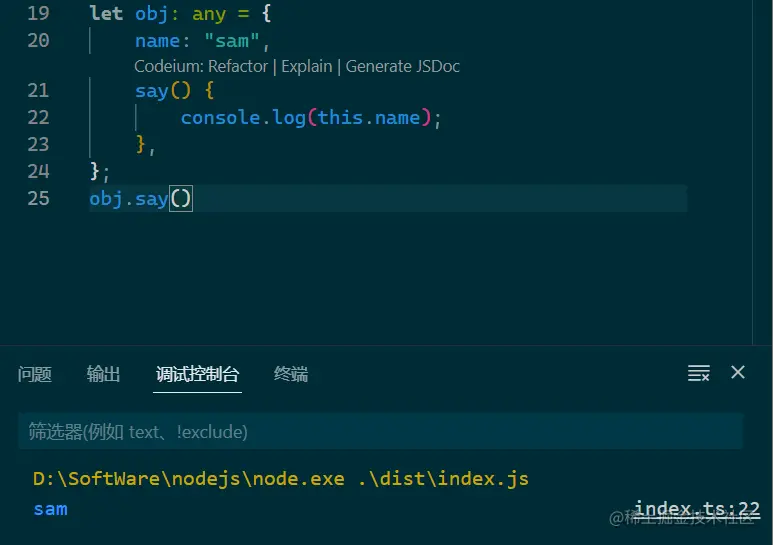
Task: Click the 'sam' console output line
Action: coord(50,509)
